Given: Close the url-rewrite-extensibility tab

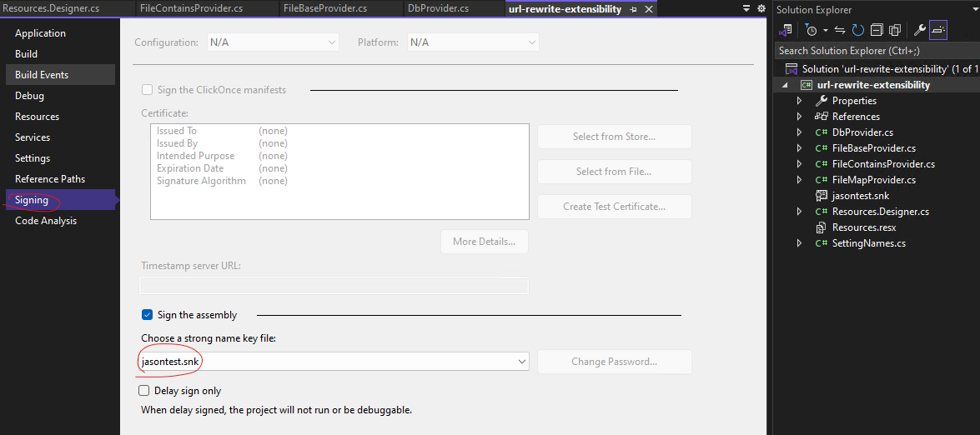Looking at the screenshot, I should pos(649,9).
